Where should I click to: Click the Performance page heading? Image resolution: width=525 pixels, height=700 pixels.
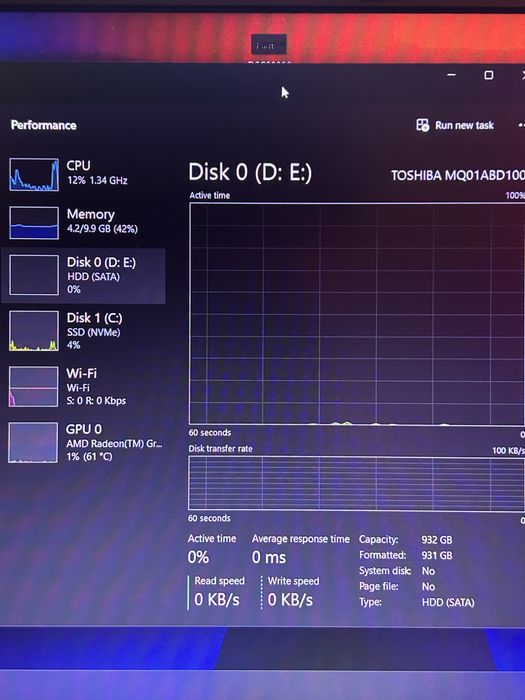[44, 125]
